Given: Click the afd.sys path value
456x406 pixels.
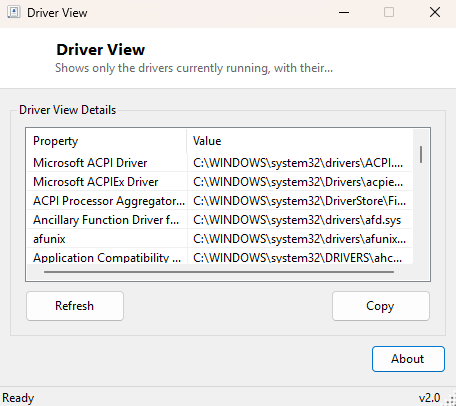Looking at the screenshot, I should point(297,220).
